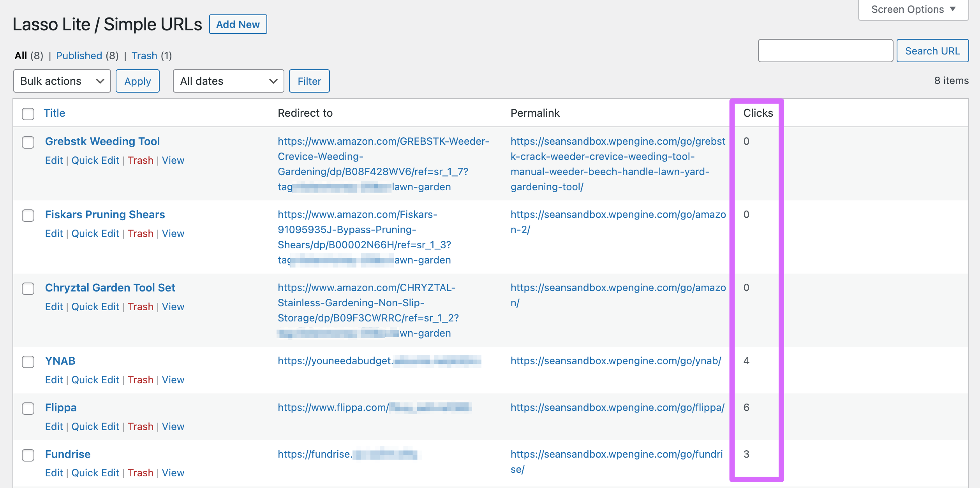Open the fundrise redirect URL

point(347,454)
